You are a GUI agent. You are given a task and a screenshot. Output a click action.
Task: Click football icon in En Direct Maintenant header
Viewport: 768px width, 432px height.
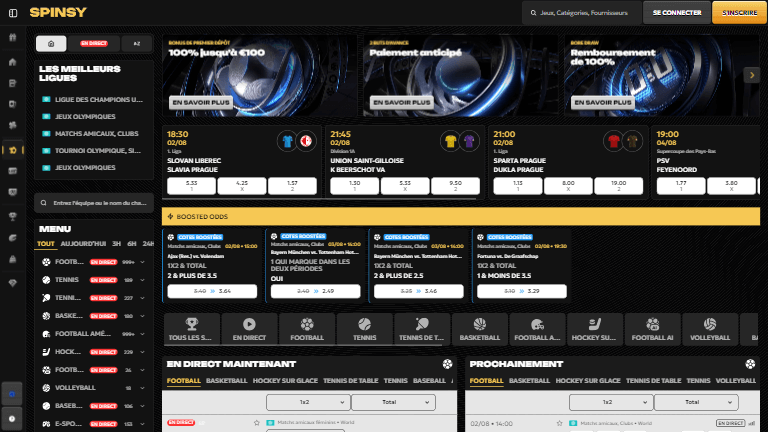[x=447, y=364]
